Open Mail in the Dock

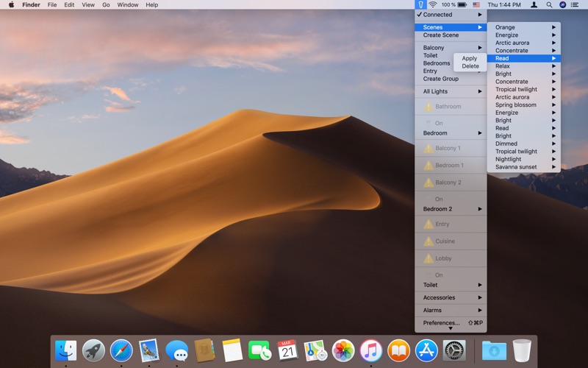point(149,350)
